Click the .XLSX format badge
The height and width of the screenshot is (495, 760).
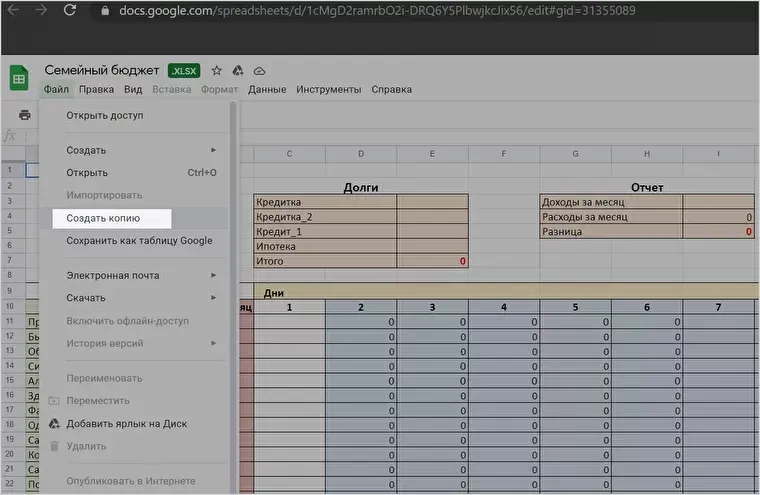(x=184, y=71)
